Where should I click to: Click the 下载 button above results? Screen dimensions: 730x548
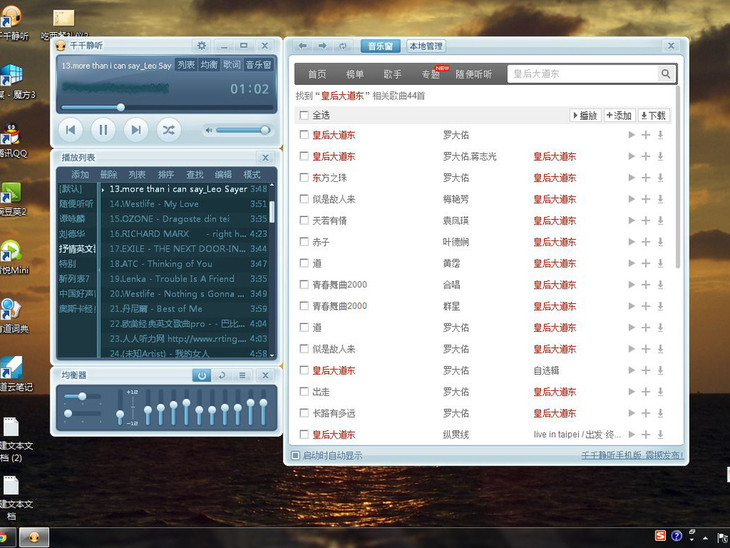(x=653, y=115)
